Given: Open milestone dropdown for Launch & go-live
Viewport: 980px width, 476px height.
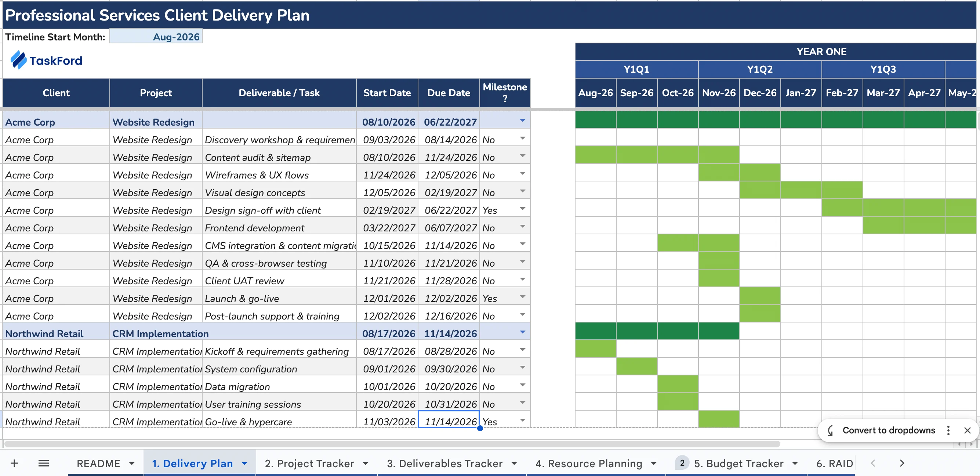Looking at the screenshot, I should pos(522,297).
